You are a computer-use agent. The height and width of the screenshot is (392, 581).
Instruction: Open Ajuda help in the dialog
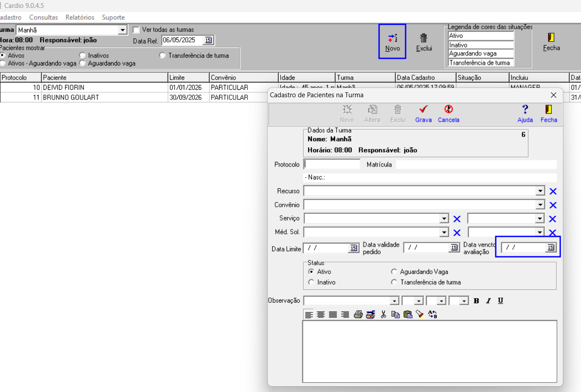[x=525, y=114]
